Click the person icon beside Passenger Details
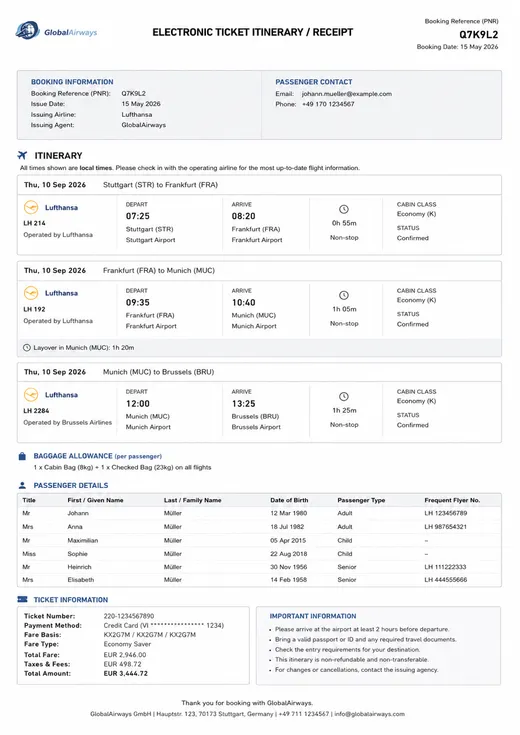This screenshot has height=735, width=520. 22,485
